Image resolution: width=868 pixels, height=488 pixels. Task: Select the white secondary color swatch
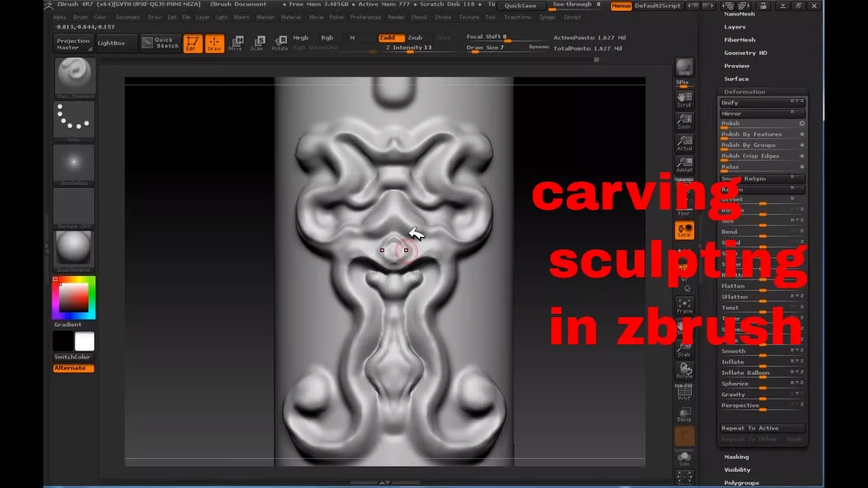pyautogui.click(x=85, y=342)
